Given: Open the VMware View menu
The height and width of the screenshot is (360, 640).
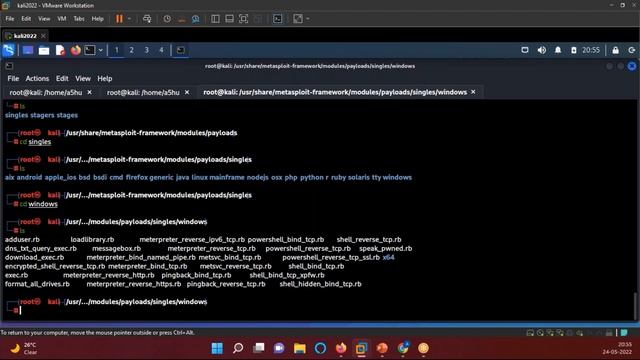Looking at the screenshot, I should pyautogui.click(x=44, y=19).
